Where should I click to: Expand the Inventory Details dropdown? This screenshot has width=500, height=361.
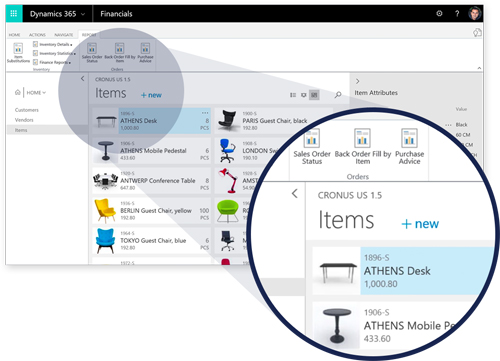52,44
